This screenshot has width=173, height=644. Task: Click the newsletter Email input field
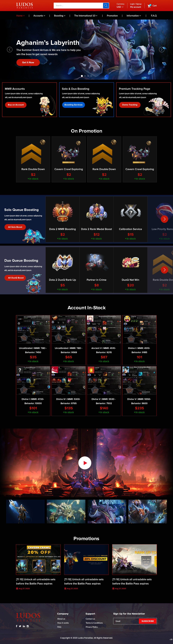pos(126,621)
